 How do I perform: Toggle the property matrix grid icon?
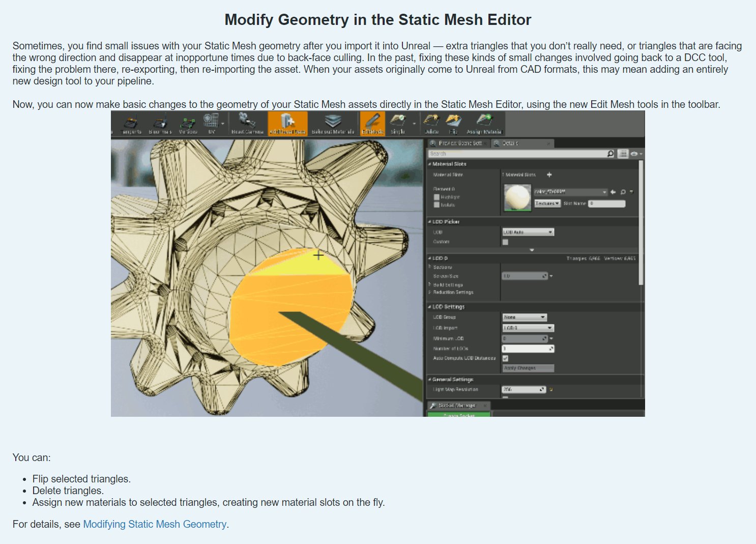pyautogui.click(x=623, y=154)
